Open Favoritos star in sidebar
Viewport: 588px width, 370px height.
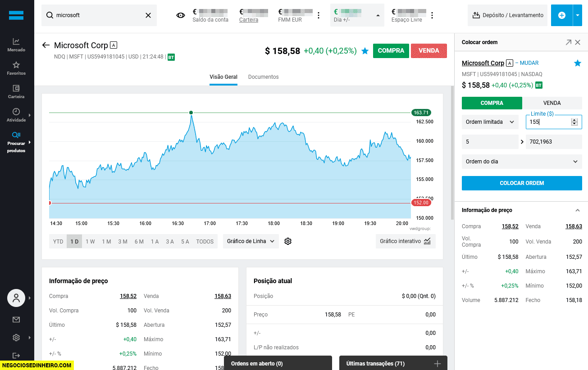tap(16, 68)
